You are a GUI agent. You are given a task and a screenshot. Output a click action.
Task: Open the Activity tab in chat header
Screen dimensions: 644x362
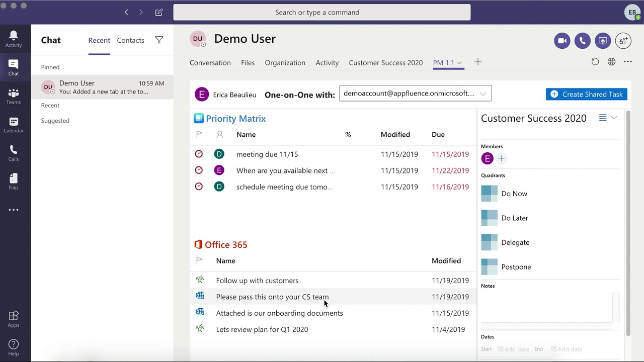pyautogui.click(x=327, y=63)
